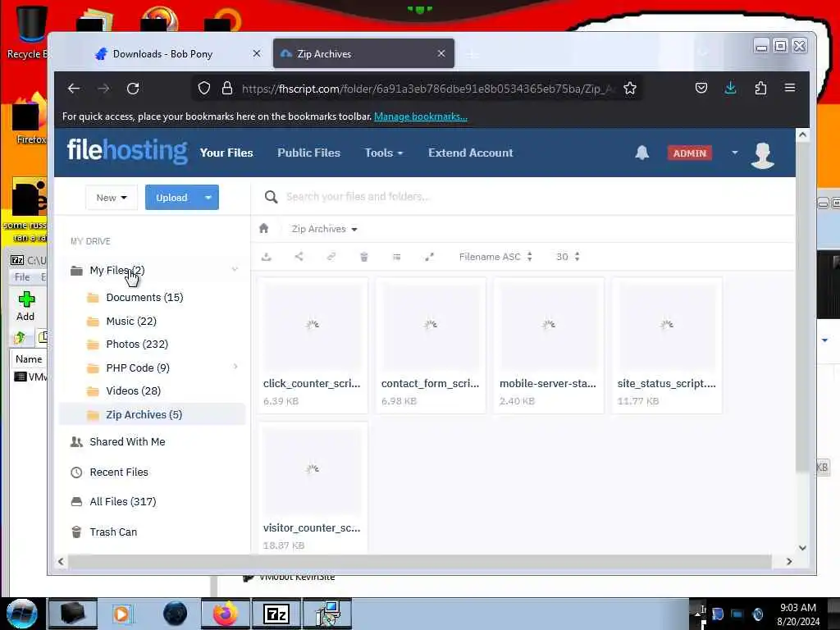This screenshot has width=840, height=630.
Task: Click the search your files input field
Action: tap(536, 197)
